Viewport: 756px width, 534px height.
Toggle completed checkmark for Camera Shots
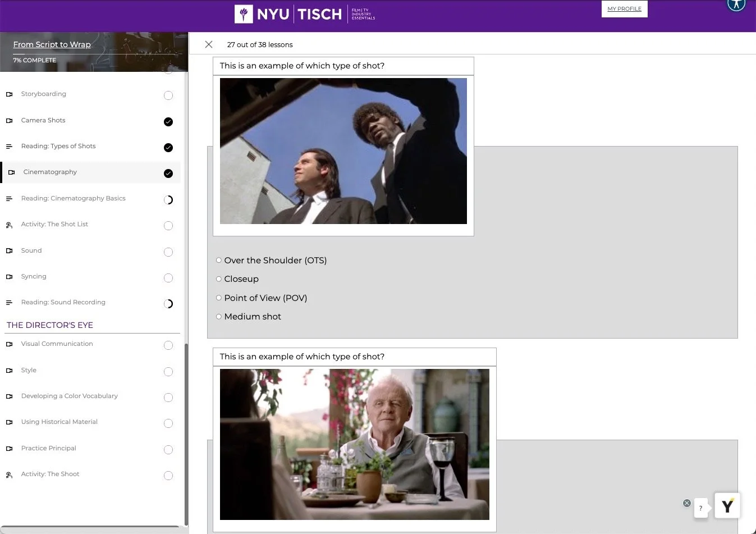click(168, 122)
